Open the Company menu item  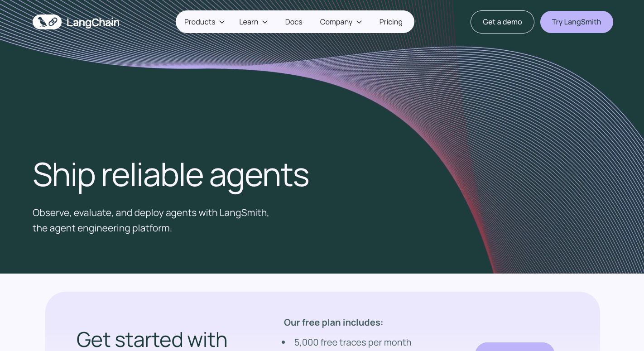pyautogui.click(x=336, y=22)
